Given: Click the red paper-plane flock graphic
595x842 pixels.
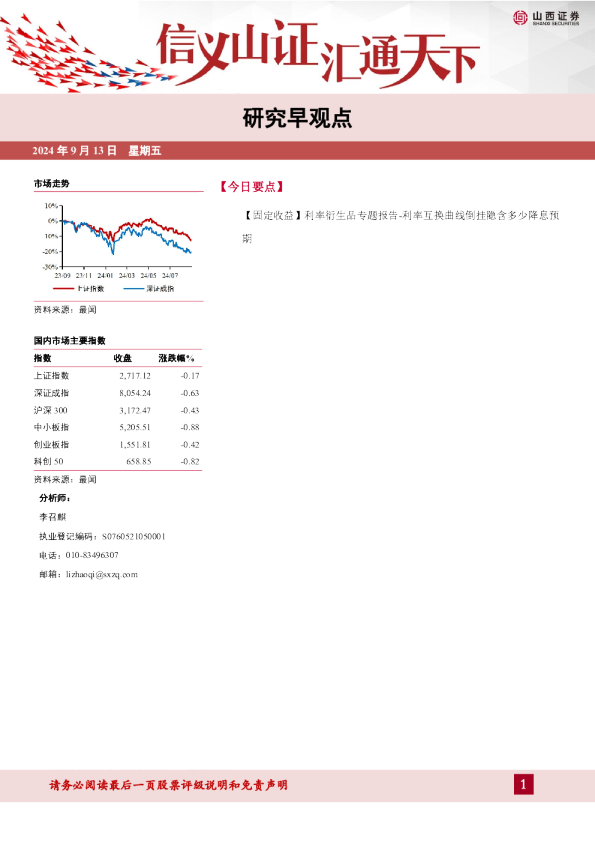Looking at the screenshot, I should (x=86, y=55).
